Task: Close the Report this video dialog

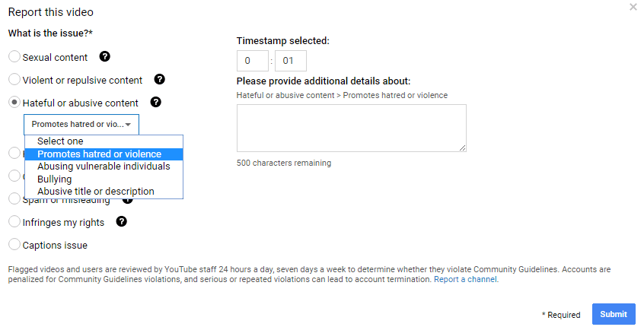Action: coord(633,7)
